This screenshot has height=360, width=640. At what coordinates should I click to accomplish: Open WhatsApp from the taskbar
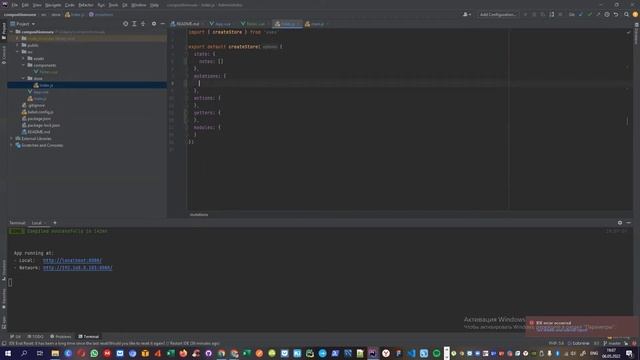[x=94, y=353]
